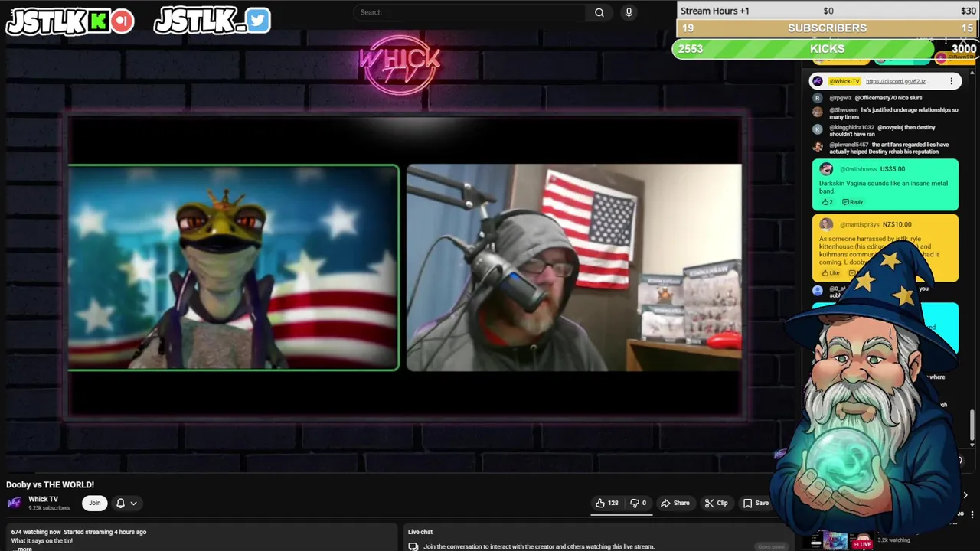Click the right-arrow chevron above recommendations
Screen dimensions: 980x551
click(965, 495)
